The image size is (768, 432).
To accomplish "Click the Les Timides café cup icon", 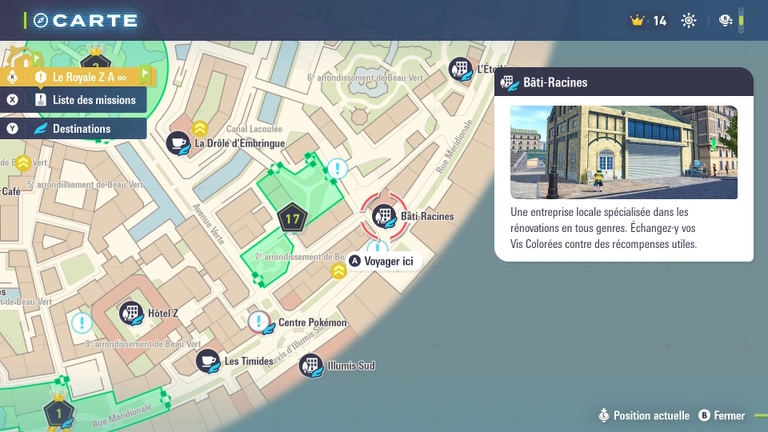I will pos(207,361).
